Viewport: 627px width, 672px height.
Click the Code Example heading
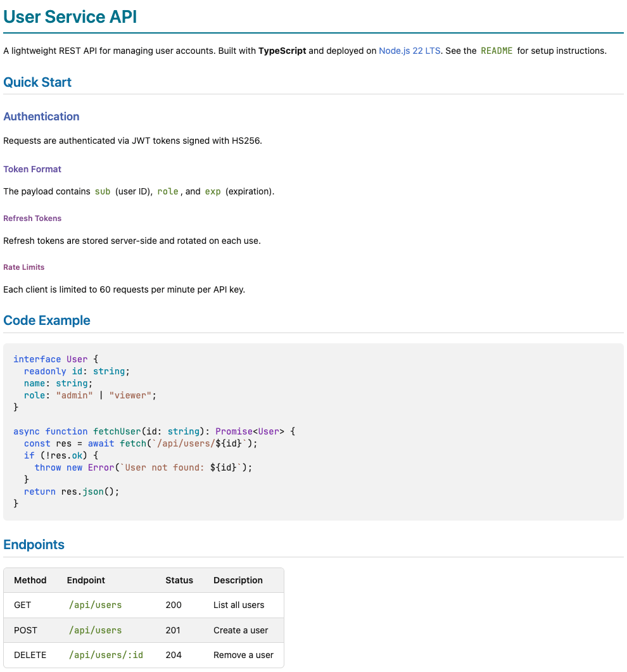pos(47,320)
